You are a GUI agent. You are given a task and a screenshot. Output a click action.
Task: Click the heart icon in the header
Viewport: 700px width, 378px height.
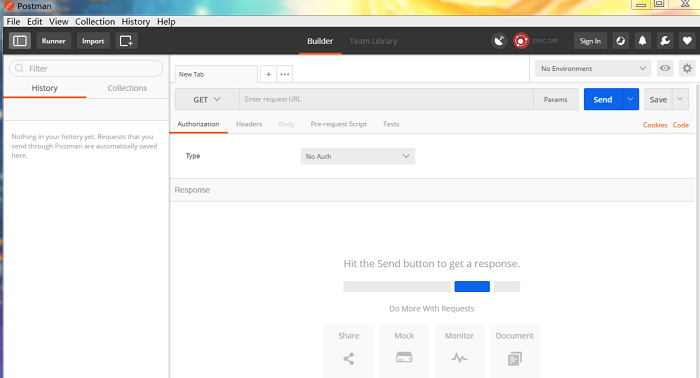(x=687, y=41)
